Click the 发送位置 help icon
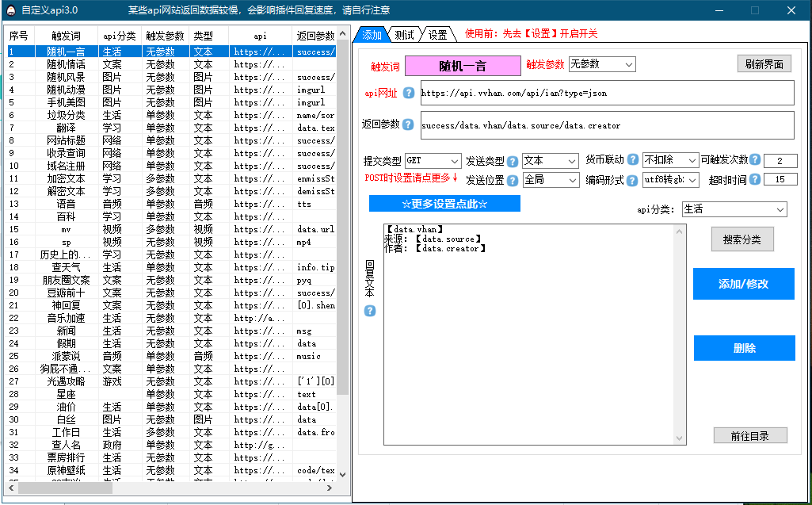The height and width of the screenshot is (505, 812). (513, 181)
